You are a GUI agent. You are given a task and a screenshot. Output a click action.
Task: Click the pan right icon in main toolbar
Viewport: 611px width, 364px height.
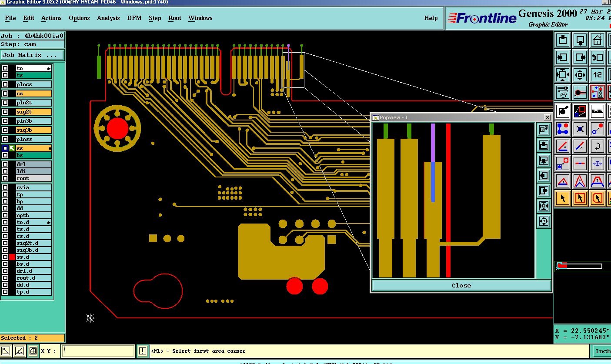pyautogui.click(x=580, y=57)
